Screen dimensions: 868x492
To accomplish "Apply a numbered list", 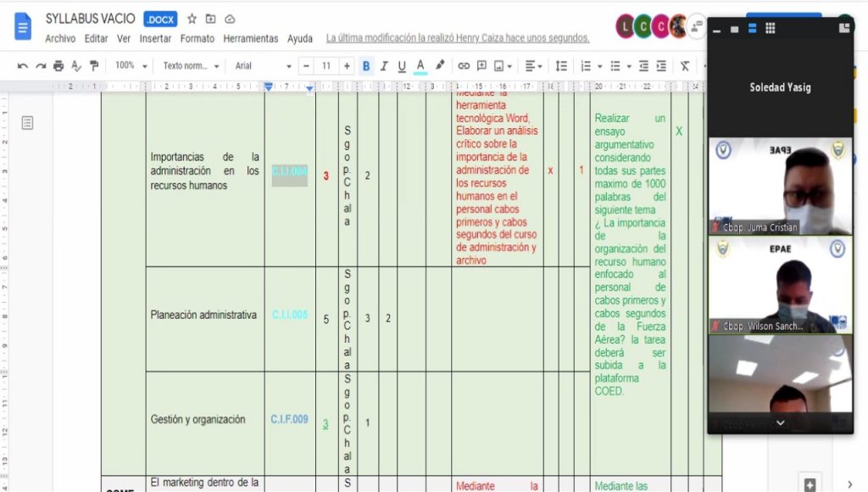I will click(x=586, y=66).
